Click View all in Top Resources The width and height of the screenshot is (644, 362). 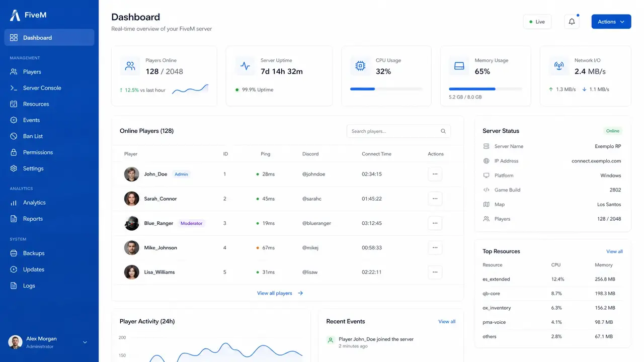614,251
